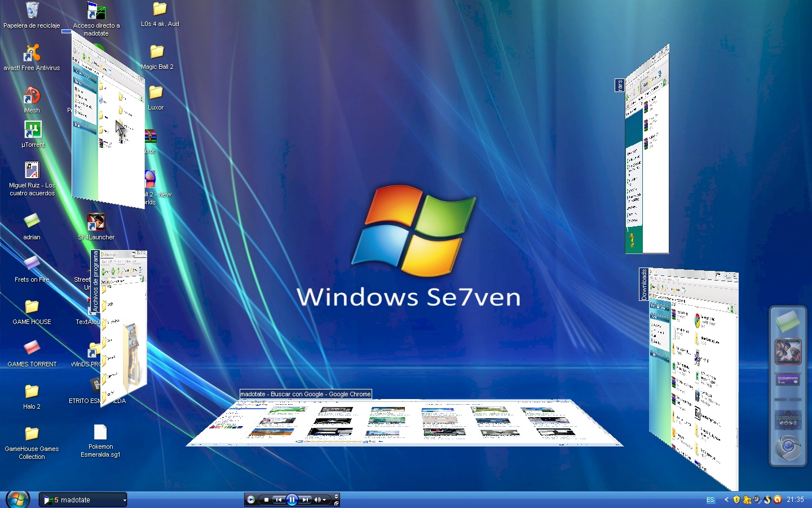Viewport: 812px width, 508px height.
Task: Select the tilted Downloads window
Action: click(x=694, y=378)
